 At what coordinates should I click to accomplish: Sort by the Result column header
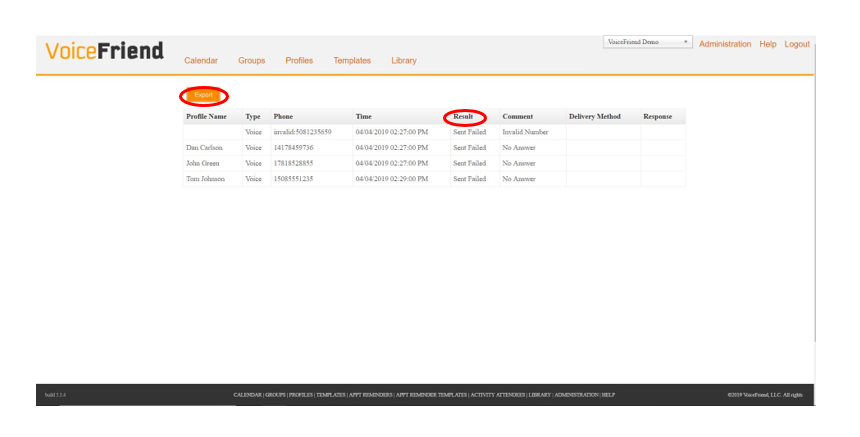(463, 116)
